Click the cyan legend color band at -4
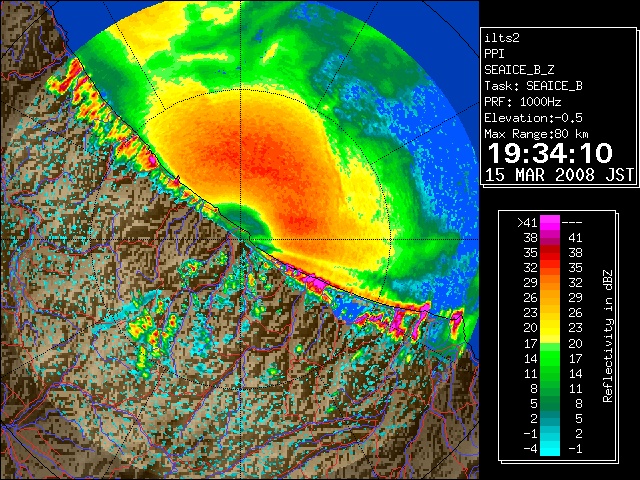 (x=550, y=449)
